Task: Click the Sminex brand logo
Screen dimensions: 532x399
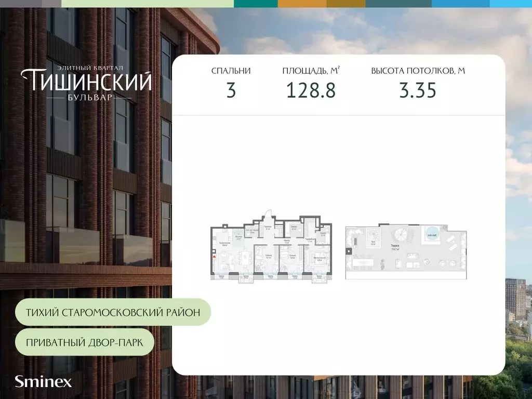Action: [x=43, y=382]
